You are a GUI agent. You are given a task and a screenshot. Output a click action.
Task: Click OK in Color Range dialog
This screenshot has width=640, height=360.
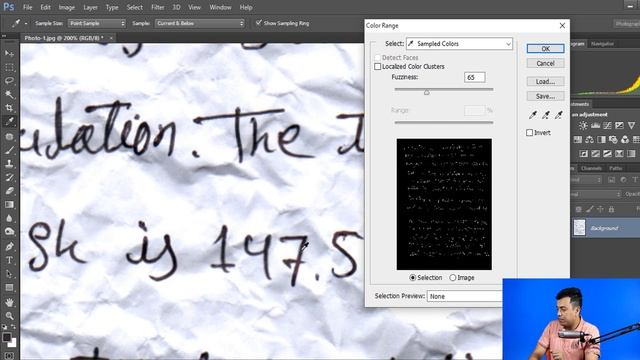click(x=545, y=49)
